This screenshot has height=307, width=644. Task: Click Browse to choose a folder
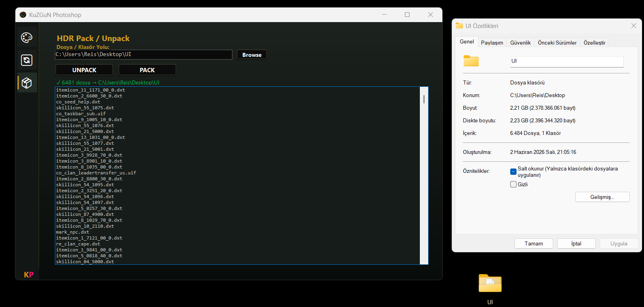click(252, 55)
